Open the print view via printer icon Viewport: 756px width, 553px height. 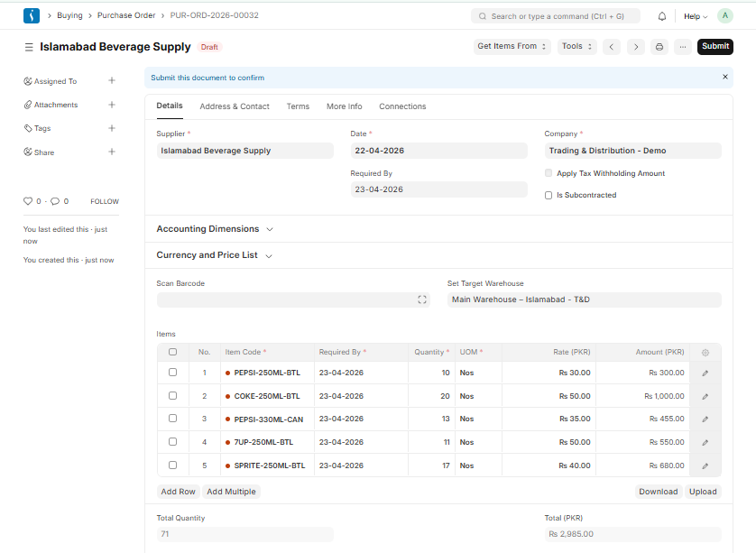click(x=658, y=46)
